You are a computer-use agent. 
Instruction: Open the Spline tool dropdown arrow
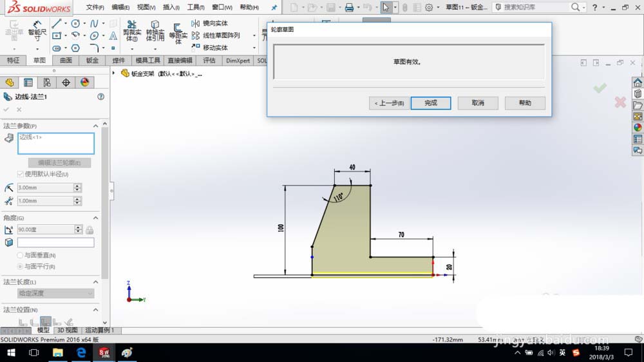(103, 23)
